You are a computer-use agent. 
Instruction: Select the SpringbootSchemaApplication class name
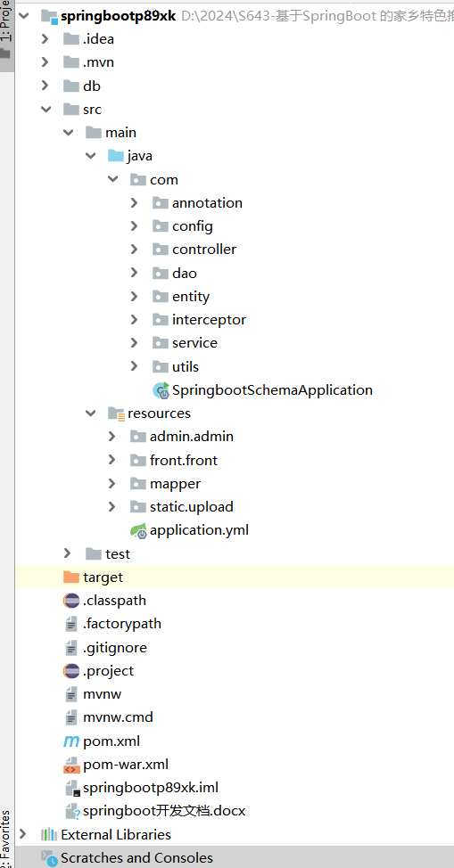[x=272, y=390]
